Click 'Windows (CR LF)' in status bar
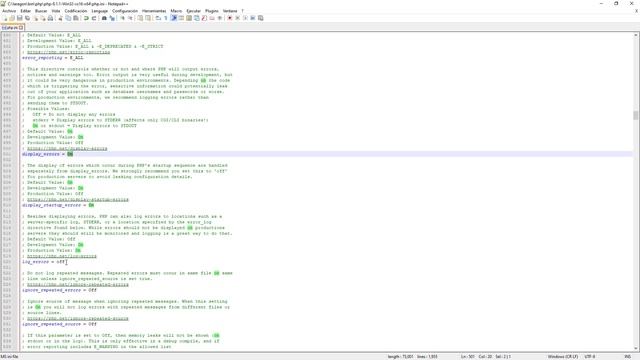The image size is (640, 360). click(x=563, y=357)
